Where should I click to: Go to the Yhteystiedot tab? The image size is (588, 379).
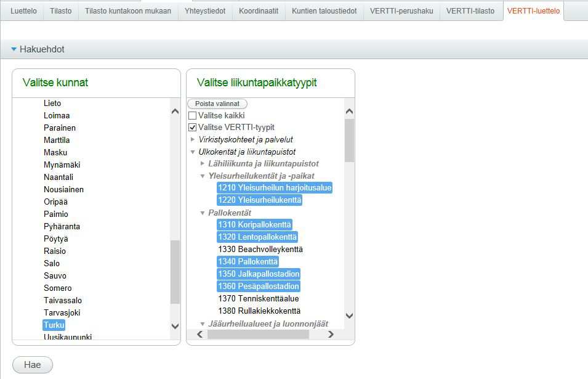(205, 11)
